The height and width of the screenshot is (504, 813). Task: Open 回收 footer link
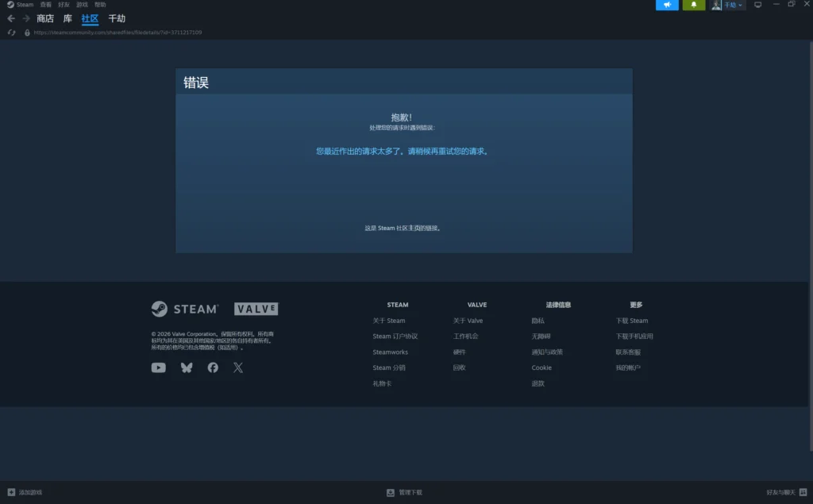click(x=460, y=367)
